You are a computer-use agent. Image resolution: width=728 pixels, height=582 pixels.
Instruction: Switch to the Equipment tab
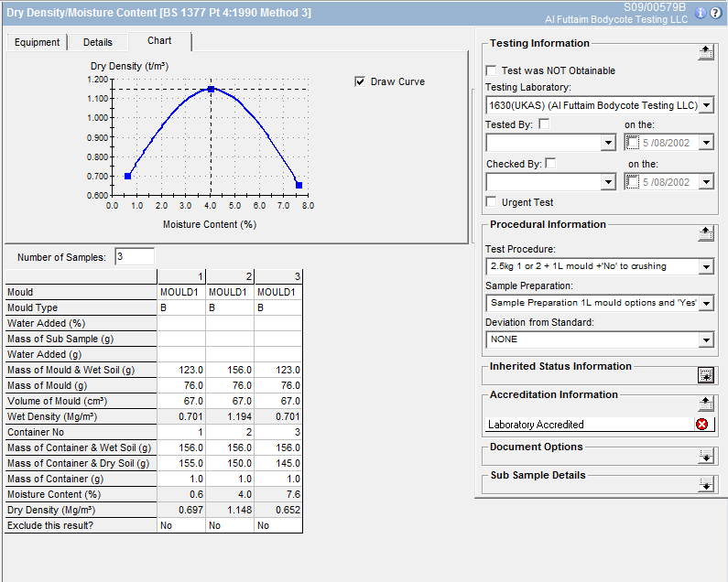click(x=37, y=42)
